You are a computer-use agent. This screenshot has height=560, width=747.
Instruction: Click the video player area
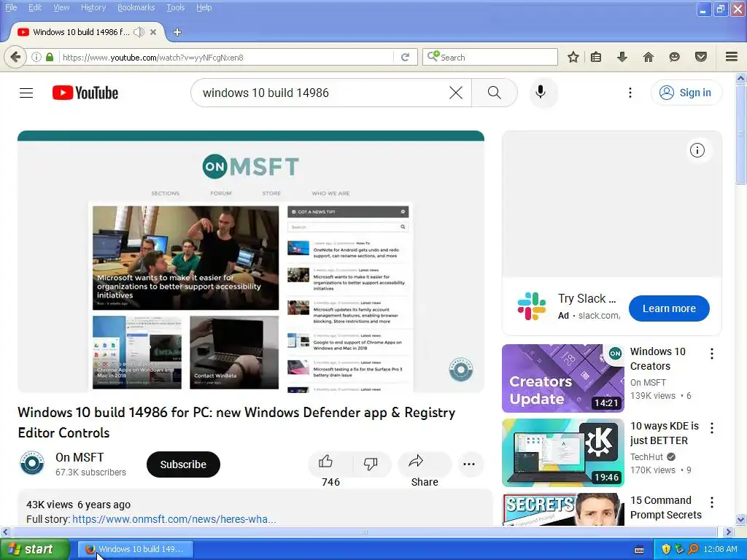(251, 262)
